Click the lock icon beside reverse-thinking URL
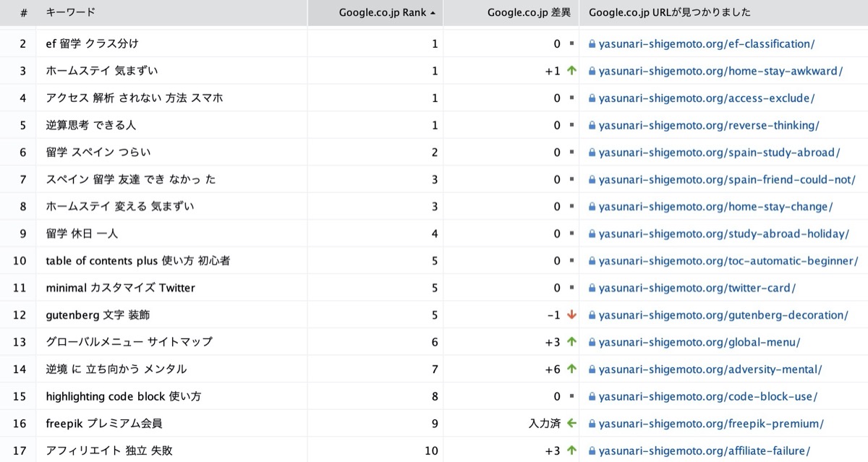The height and width of the screenshot is (462, 868). (x=592, y=125)
